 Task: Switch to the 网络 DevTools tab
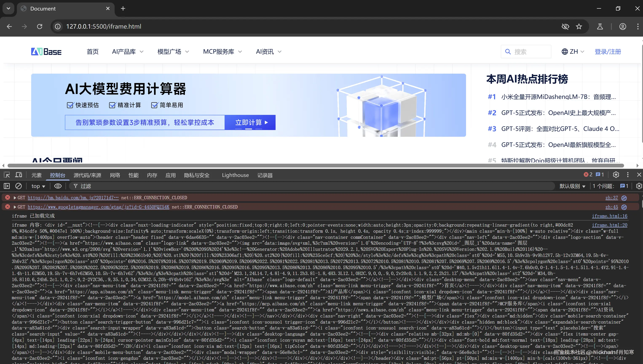tap(115, 175)
